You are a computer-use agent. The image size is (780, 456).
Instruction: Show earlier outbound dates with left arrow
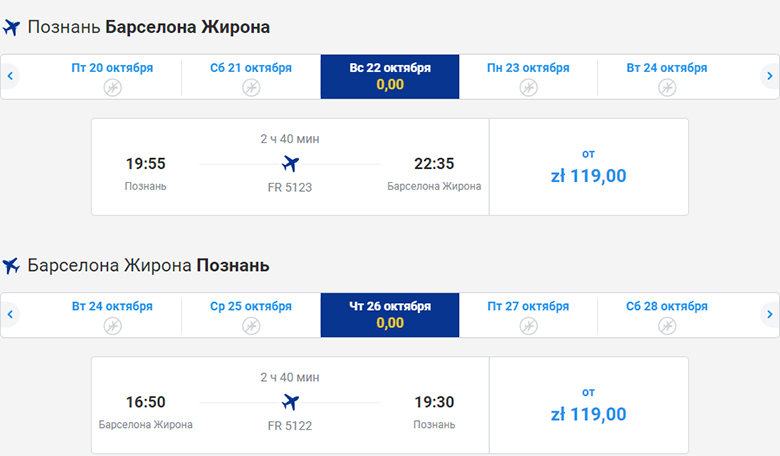click(x=10, y=76)
